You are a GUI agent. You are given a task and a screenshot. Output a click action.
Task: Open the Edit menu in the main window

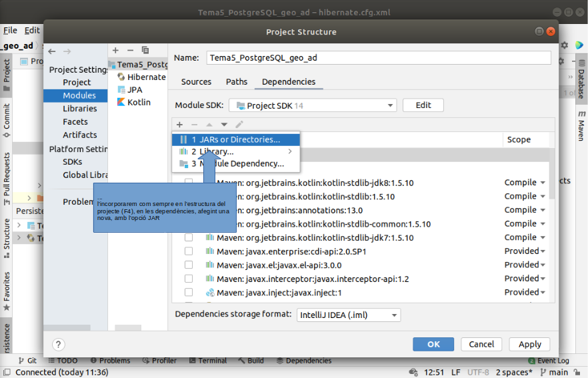pos(32,31)
